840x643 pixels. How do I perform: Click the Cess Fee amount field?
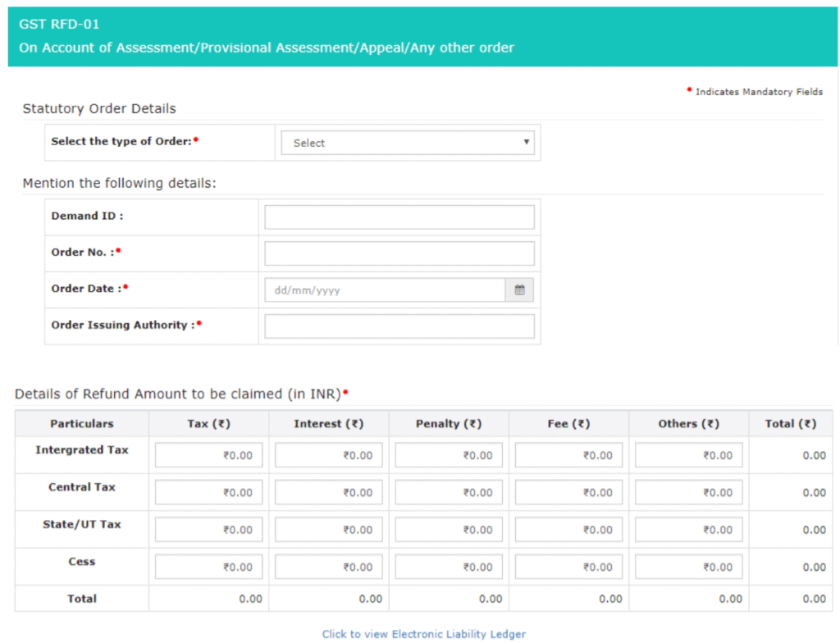pos(568,567)
